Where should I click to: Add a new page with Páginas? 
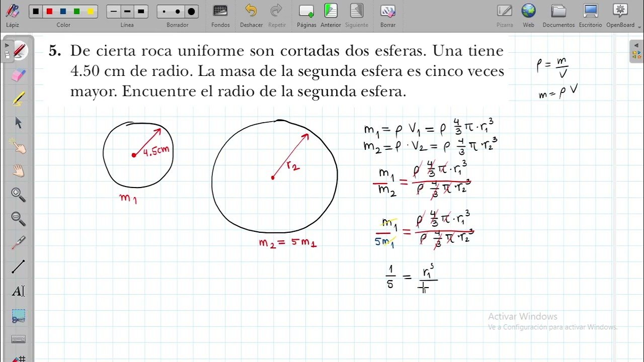pyautogui.click(x=306, y=15)
